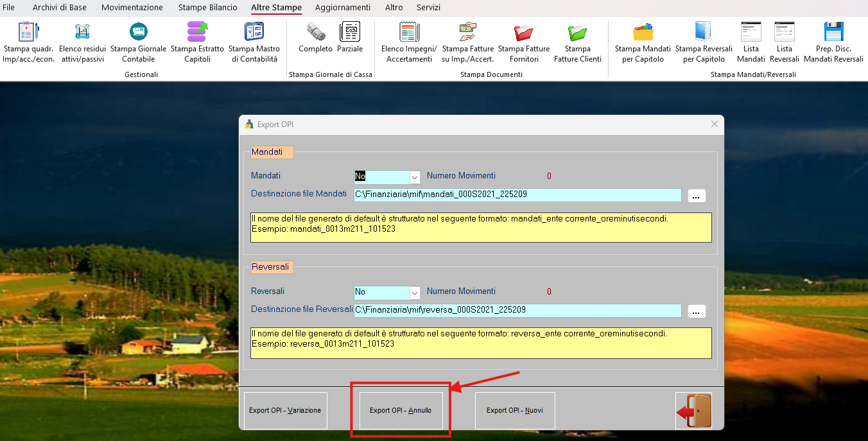Click Export OPI - Nuovi button
The width and height of the screenshot is (868, 441).
[x=515, y=411]
